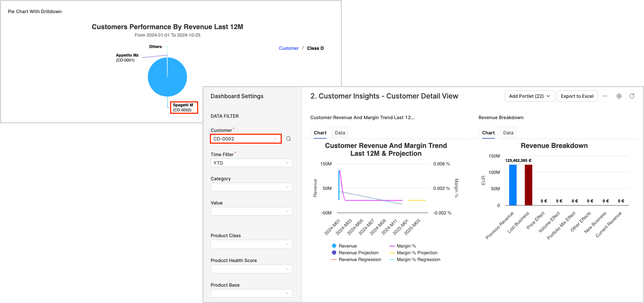
Task: Expand the Add Portlet (22) dropdown
Action: 529,96
